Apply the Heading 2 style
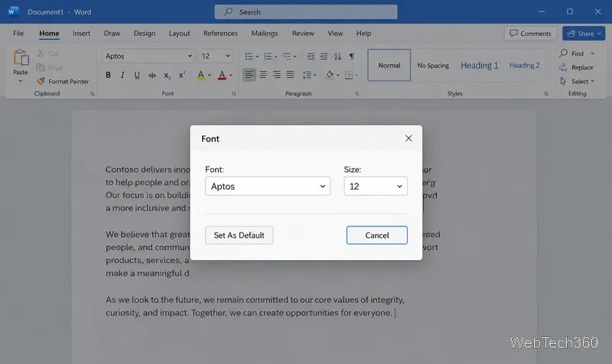The width and height of the screenshot is (612, 364). (x=524, y=65)
